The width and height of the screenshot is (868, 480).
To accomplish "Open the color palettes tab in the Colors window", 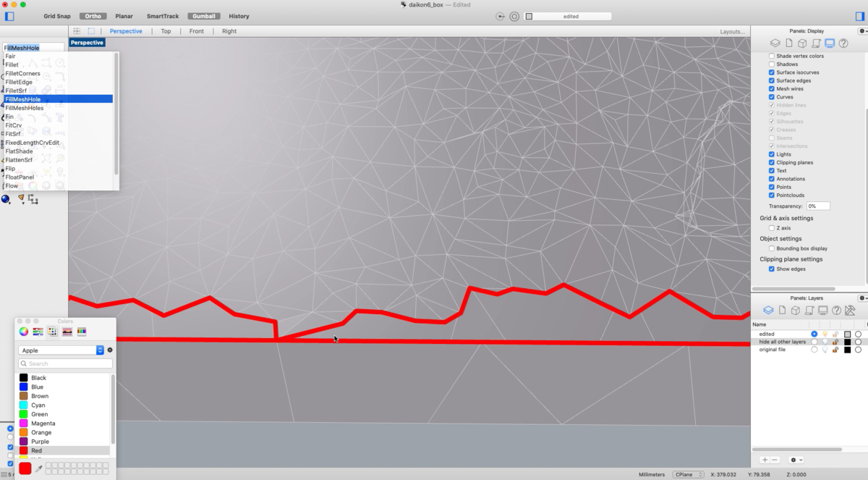I will [53, 332].
